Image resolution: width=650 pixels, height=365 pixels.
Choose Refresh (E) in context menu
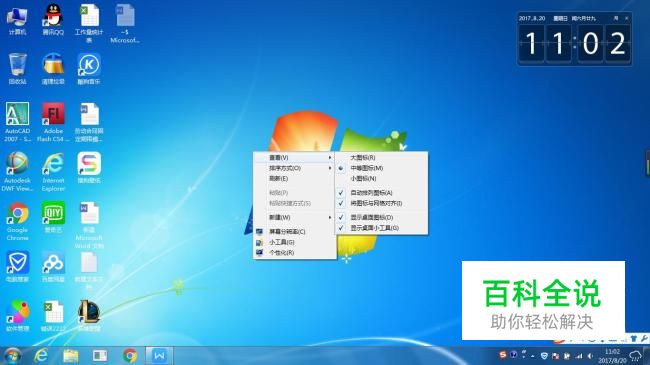294,178
